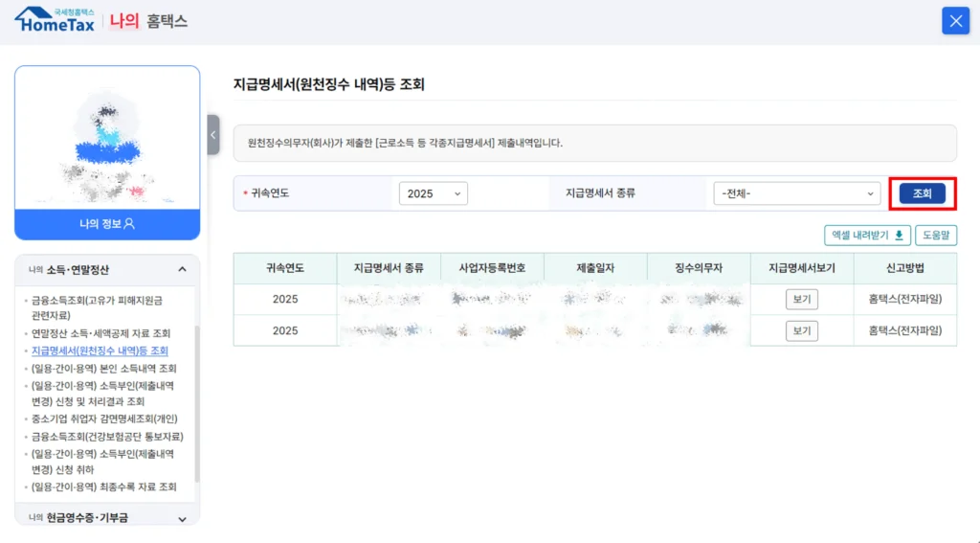Open 금융소득조회(고유가 피해지원금 관련자료) link
Image resolution: width=980 pixels, height=543 pixels.
(97, 307)
